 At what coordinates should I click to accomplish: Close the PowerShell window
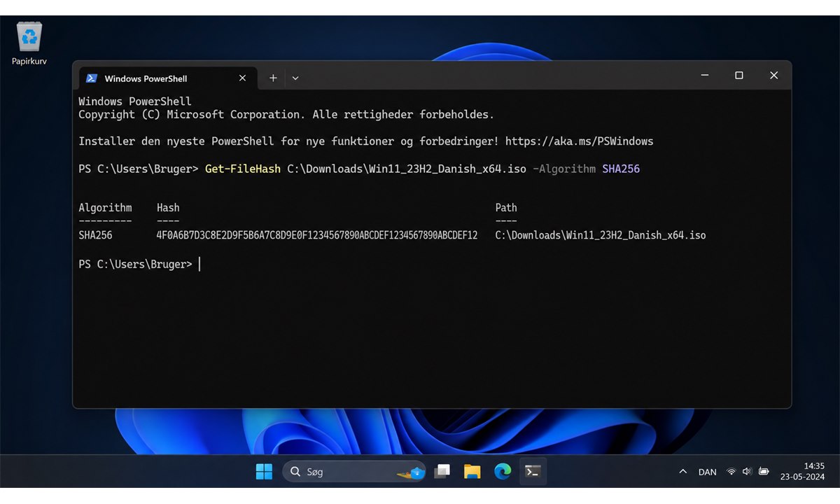(773, 76)
